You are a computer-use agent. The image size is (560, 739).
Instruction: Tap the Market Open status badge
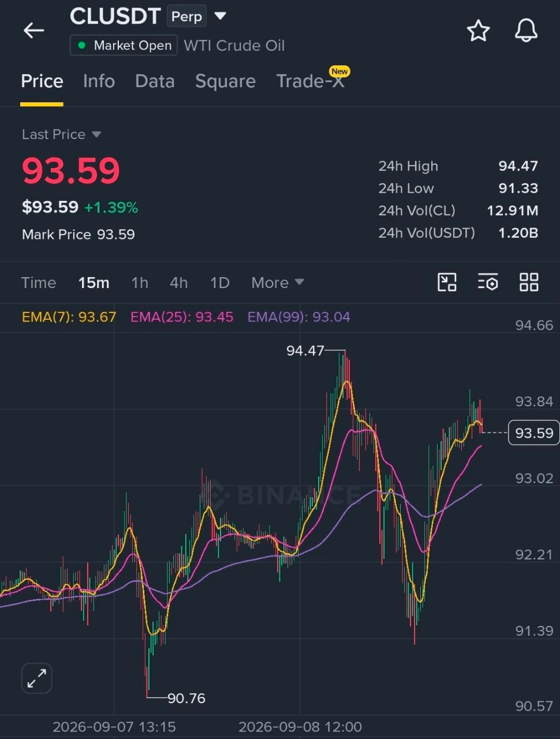[124, 46]
